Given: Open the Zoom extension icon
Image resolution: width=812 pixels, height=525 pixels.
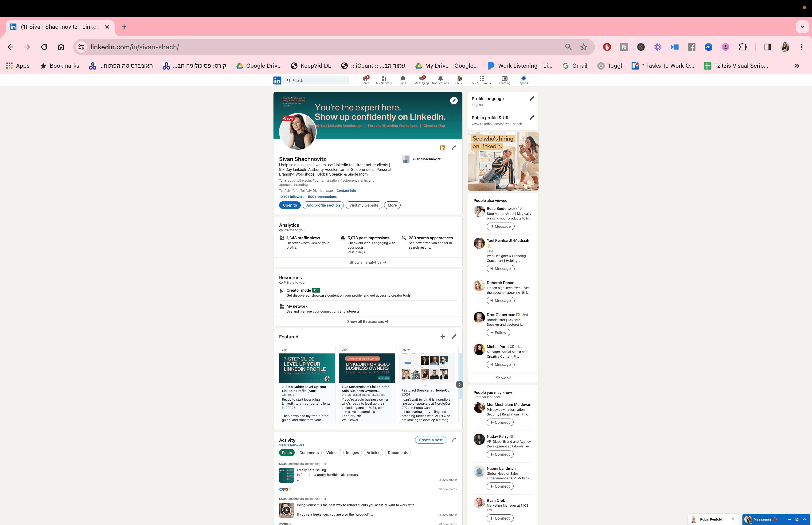Looking at the screenshot, I should tap(709, 47).
